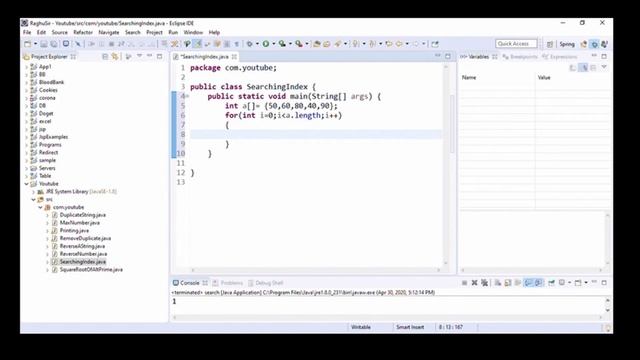Collapse the src folder node

pyautogui.click(x=33, y=200)
